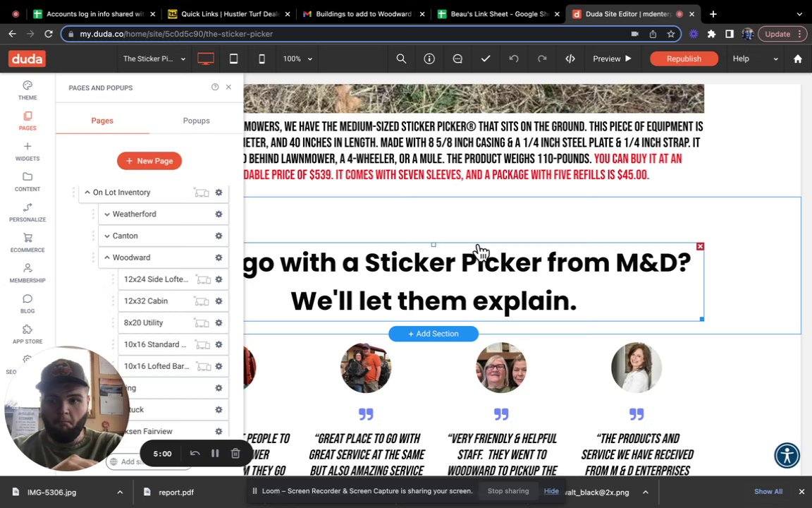Switch to Quick Links Hustler Turf tab
The height and width of the screenshot is (508, 812).
pos(229,14)
